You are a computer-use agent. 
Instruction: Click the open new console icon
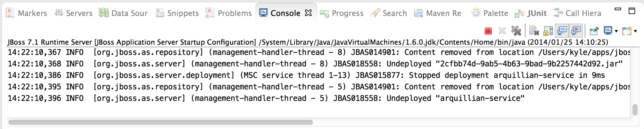(627, 31)
